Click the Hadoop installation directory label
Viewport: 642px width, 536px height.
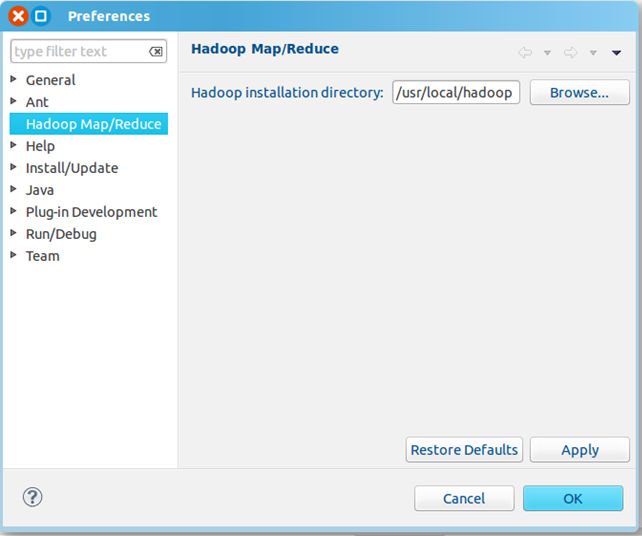point(287,93)
